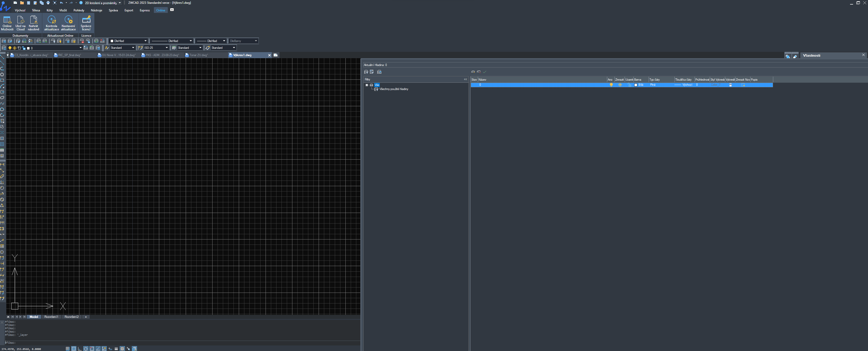Toggle layer 0 on/off lightbulb

[611, 85]
